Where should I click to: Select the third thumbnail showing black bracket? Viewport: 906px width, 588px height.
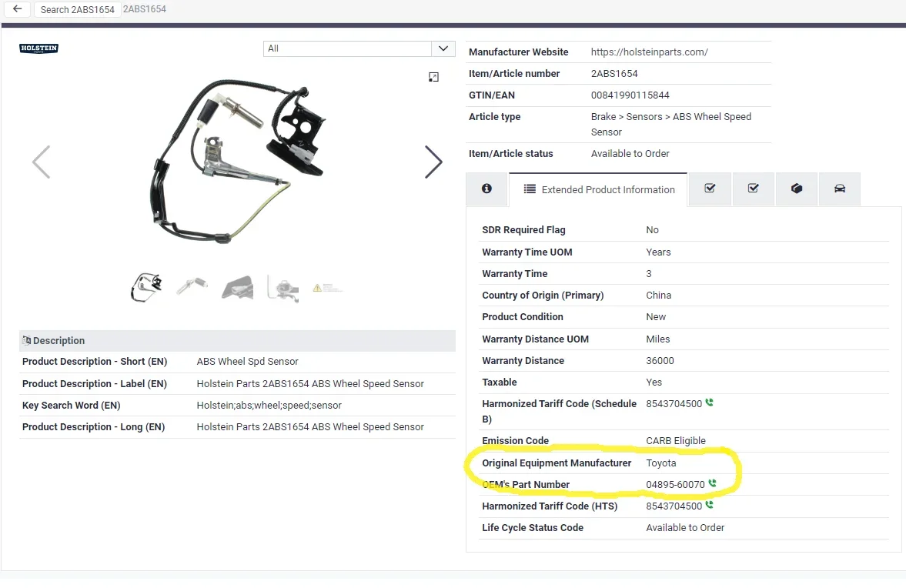click(238, 287)
